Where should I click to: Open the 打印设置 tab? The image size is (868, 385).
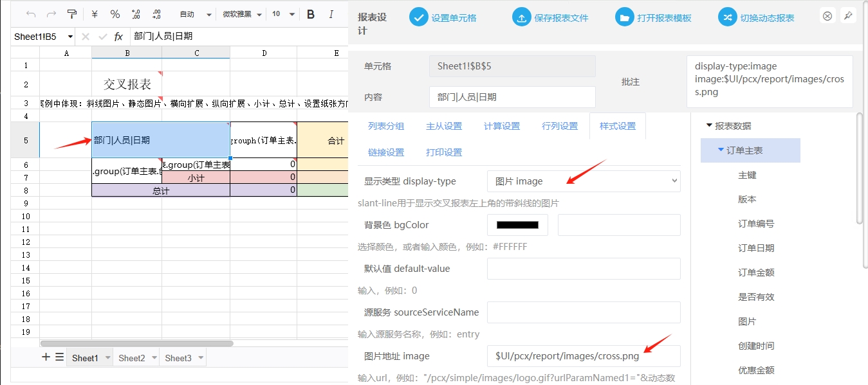click(444, 152)
